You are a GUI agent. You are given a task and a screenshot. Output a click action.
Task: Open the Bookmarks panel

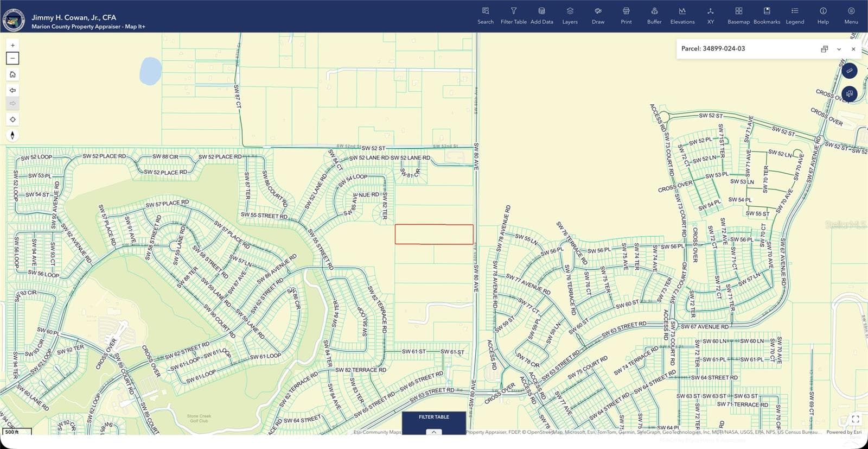tap(767, 16)
